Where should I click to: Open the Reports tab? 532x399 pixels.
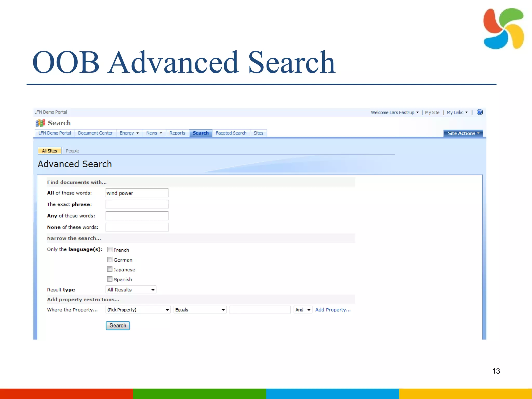177,133
